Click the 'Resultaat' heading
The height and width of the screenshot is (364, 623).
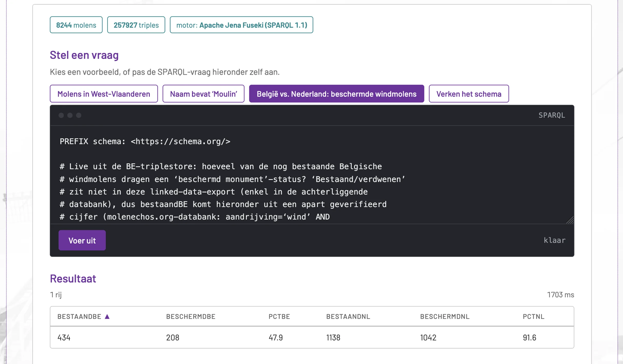pyautogui.click(x=73, y=279)
